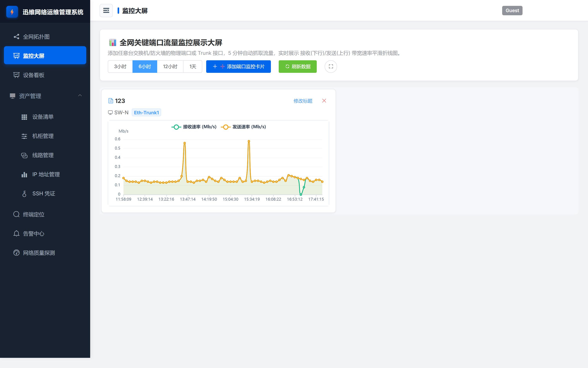Click the 线路管理 link icon
This screenshot has width=588, height=368.
(24, 155)
